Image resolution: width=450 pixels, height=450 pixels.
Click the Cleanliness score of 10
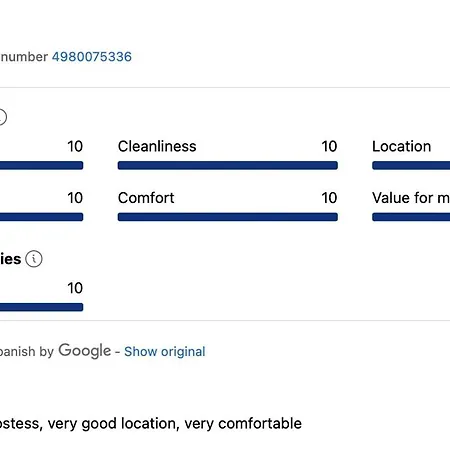(329, 146)
